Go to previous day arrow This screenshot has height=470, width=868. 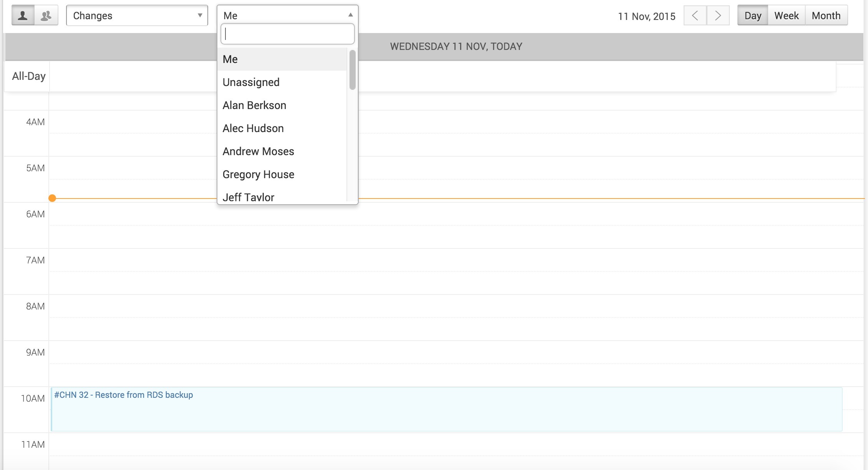click(695, 16)
